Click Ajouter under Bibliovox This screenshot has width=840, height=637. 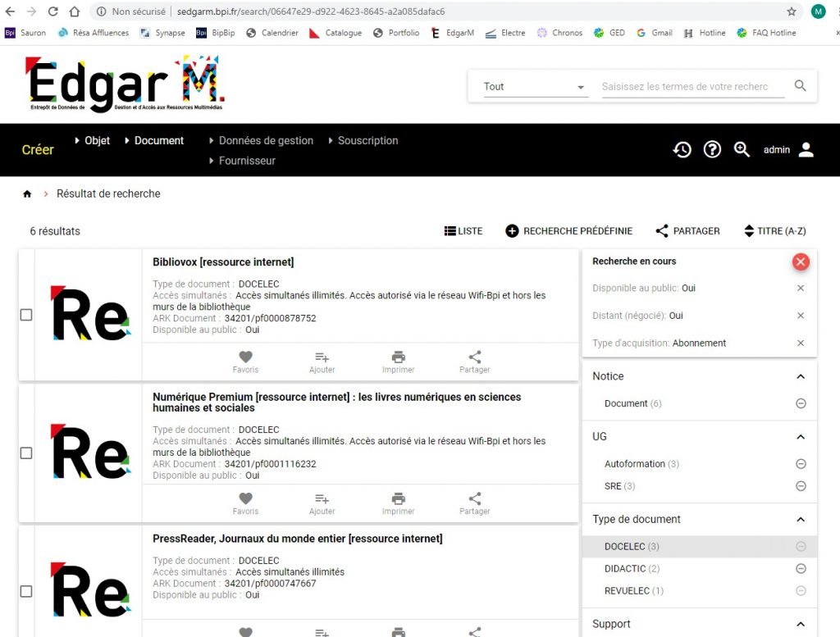(322, 362)
